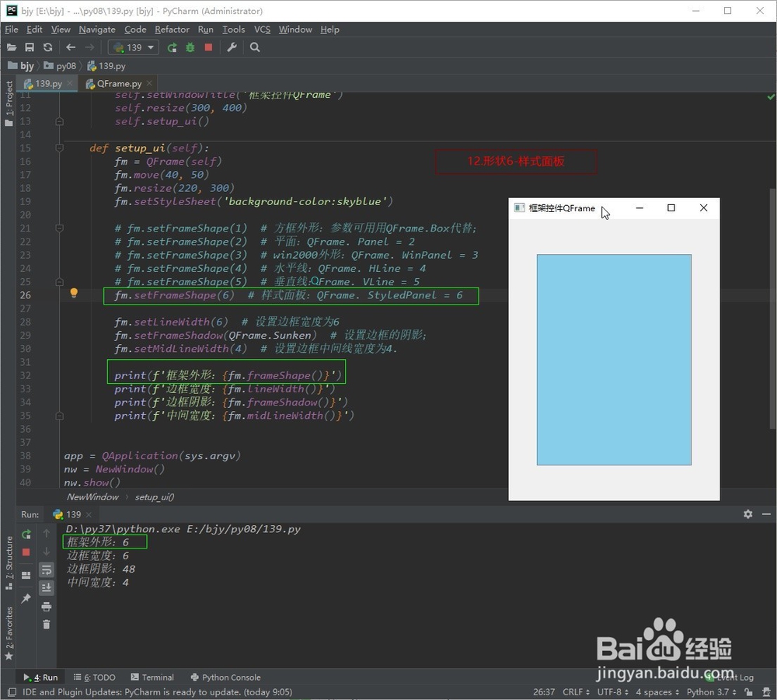This screenshot has height=700, width=777.
Task: Change UTF-8 file encoding in the status bar
Action: coord(612,692)
